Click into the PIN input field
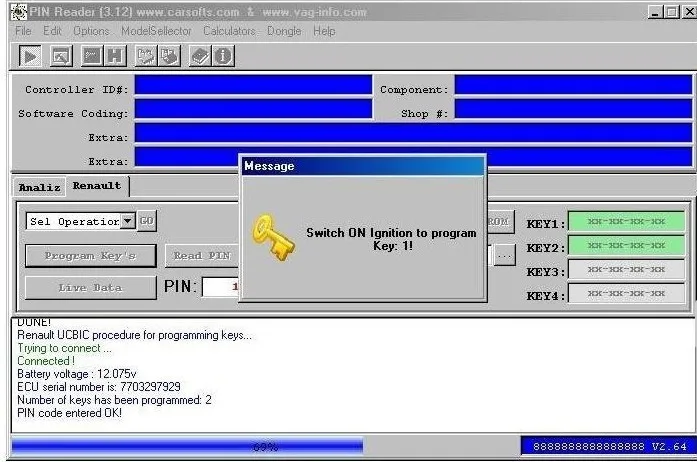Image resolution: width=697 pixels, height=462 pixels. pos(220,287)
